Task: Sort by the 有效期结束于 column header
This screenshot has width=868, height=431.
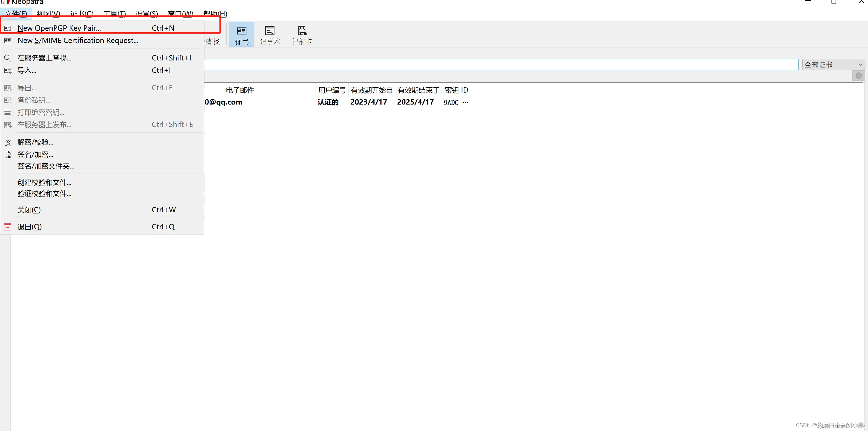Action: coord(418,90)
